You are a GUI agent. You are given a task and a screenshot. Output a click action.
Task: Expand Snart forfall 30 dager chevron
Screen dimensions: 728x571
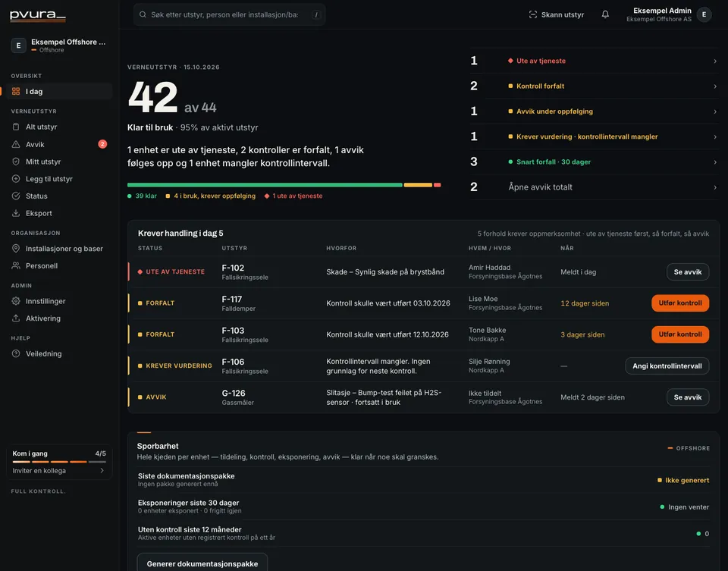[715, 162]
